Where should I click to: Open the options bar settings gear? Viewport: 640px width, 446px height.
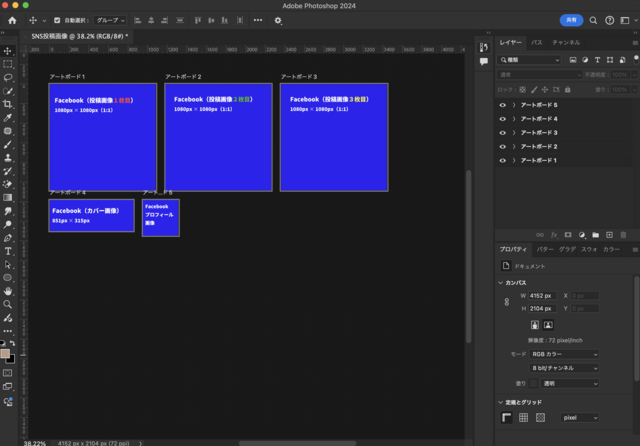278,20
